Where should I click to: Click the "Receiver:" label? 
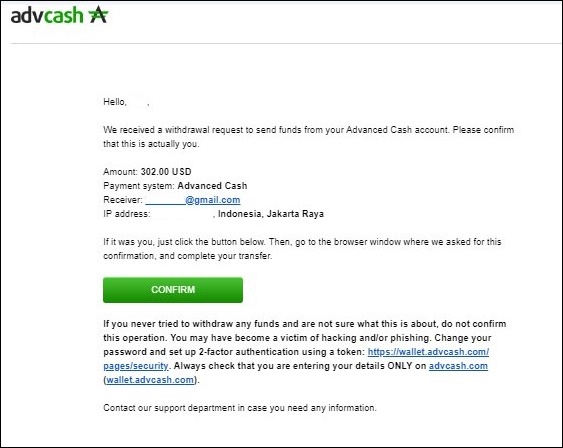123,200
